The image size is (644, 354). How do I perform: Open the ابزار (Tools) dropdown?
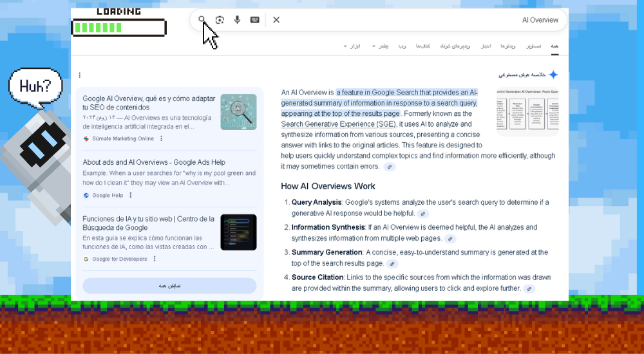click(352, 46)
